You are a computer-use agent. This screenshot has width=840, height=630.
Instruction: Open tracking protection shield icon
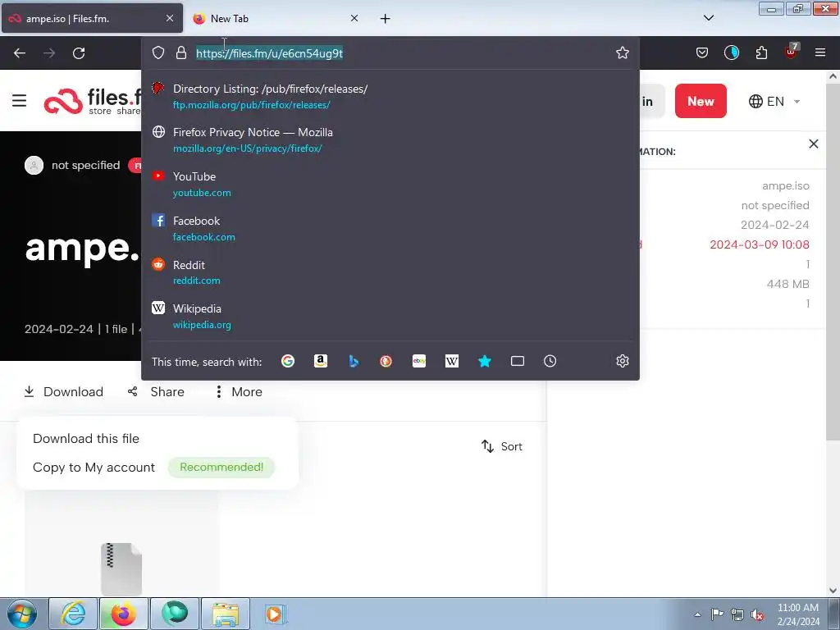(158, 52)
